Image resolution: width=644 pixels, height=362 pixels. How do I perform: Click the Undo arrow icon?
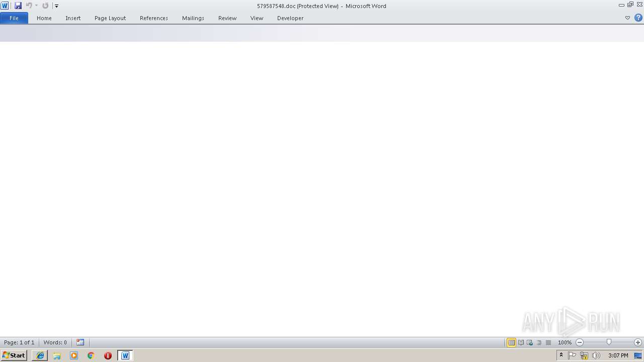pos(29,6)
